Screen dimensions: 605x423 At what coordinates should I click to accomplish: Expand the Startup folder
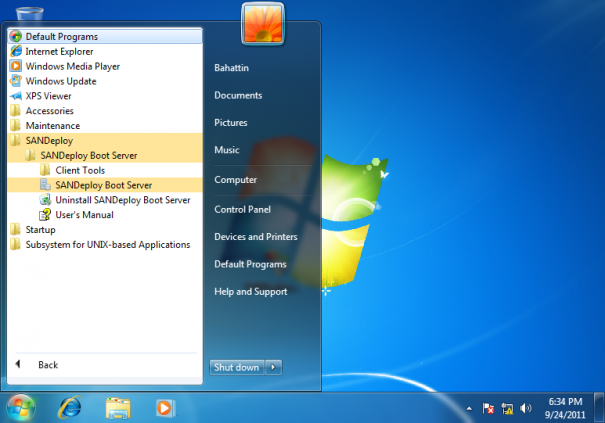point(105,230)
